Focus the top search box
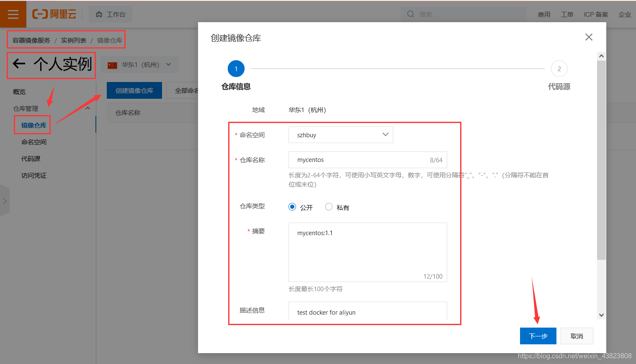 464,14
